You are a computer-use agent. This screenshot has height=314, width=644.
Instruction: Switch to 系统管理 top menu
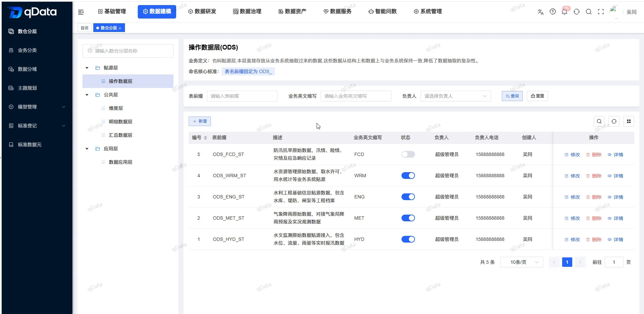[x=428, y=11]
